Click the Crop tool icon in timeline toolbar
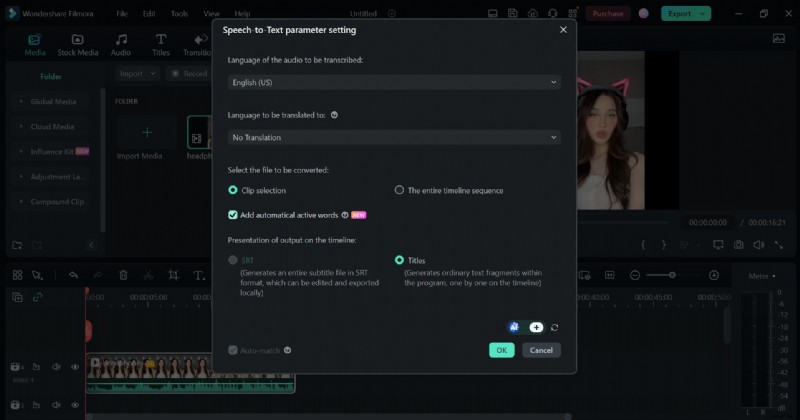 173,276
